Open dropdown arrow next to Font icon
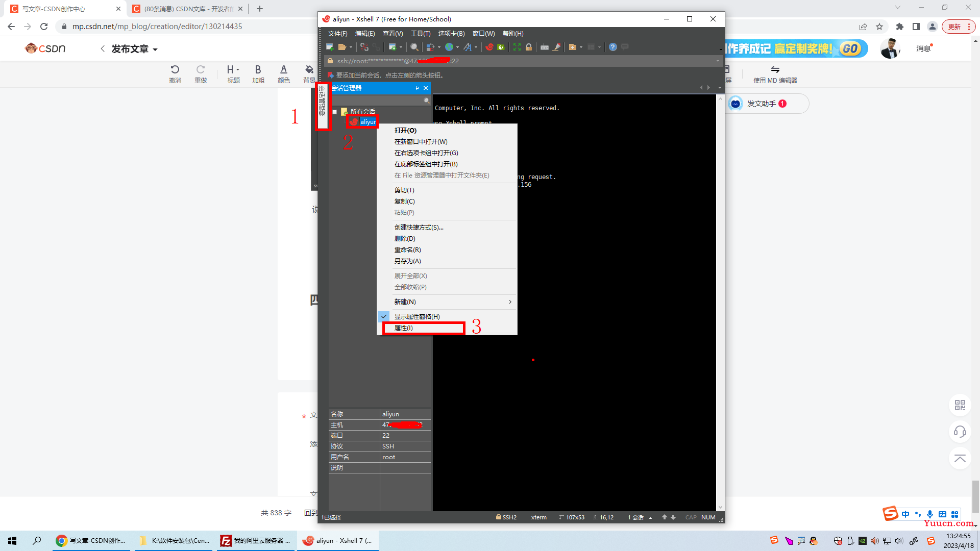 pos(476,47)
